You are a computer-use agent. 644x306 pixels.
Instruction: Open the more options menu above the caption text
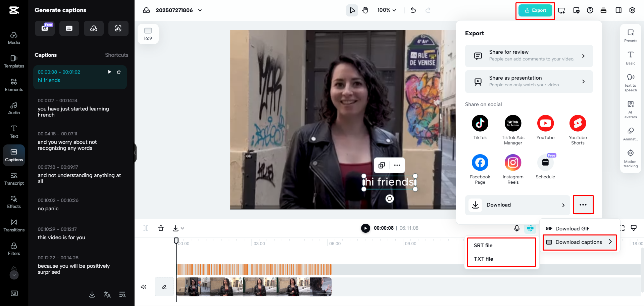(x=397, y=165)
